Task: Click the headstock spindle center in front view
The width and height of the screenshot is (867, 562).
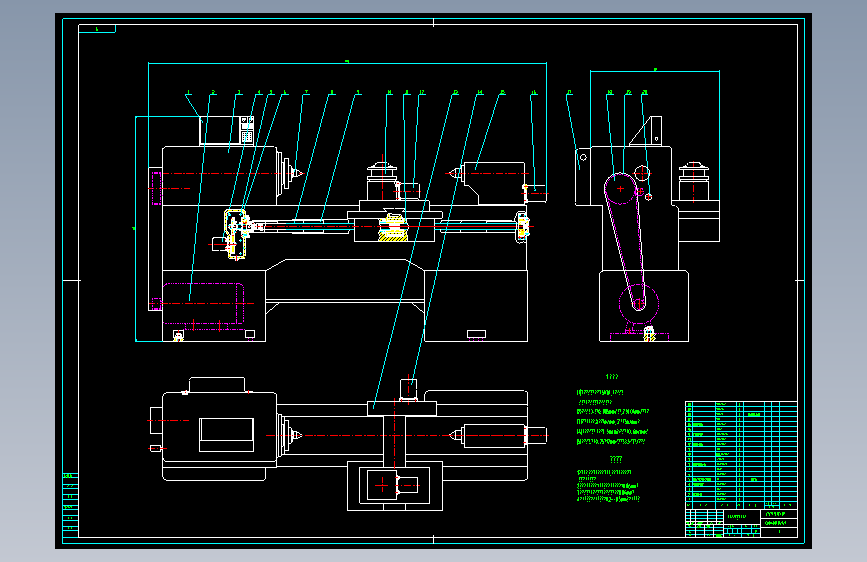Action: pyautogui.click(x=296, y=174)
